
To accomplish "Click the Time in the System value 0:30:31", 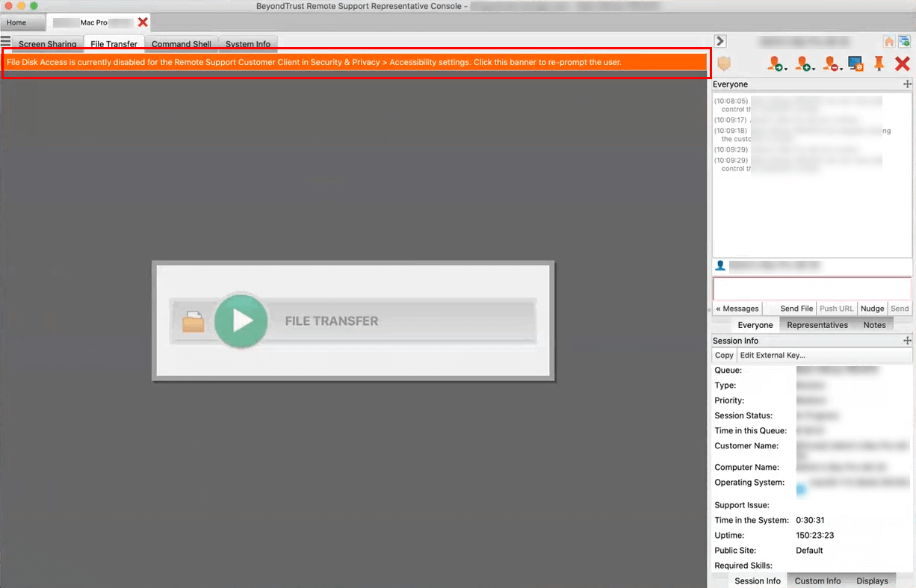I will [810, 520].
